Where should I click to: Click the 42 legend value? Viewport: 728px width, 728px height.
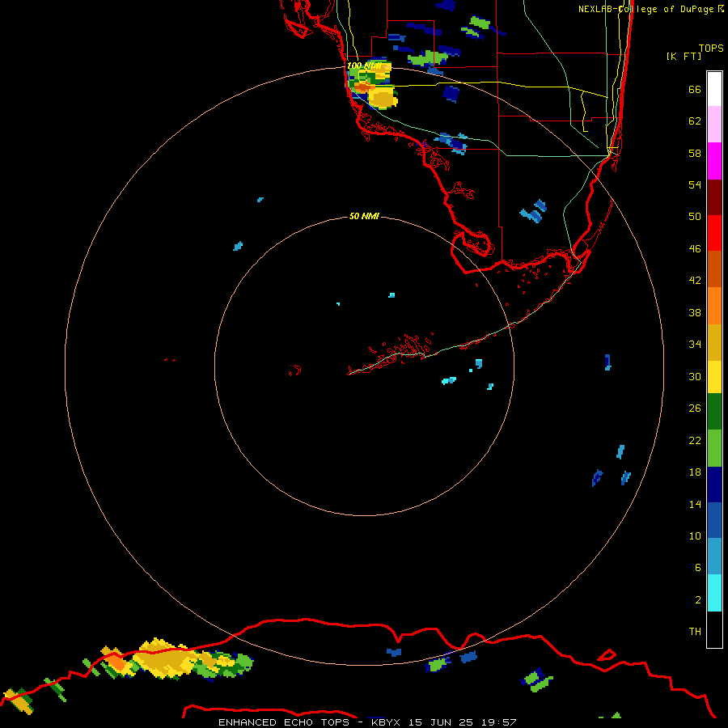695,281
